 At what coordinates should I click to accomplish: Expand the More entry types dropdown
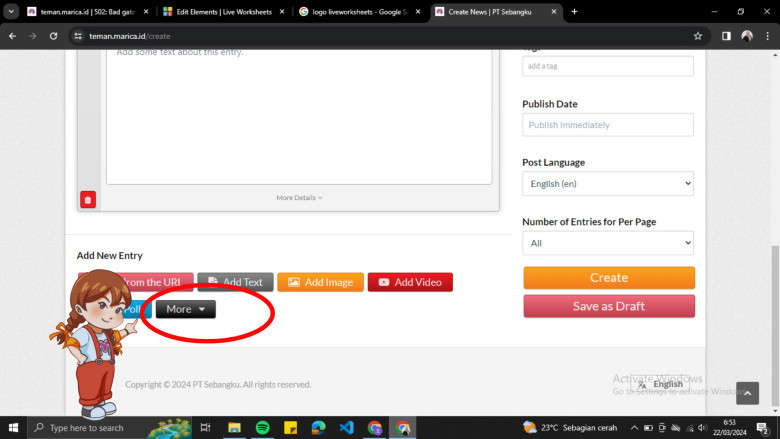click(186, 309)
